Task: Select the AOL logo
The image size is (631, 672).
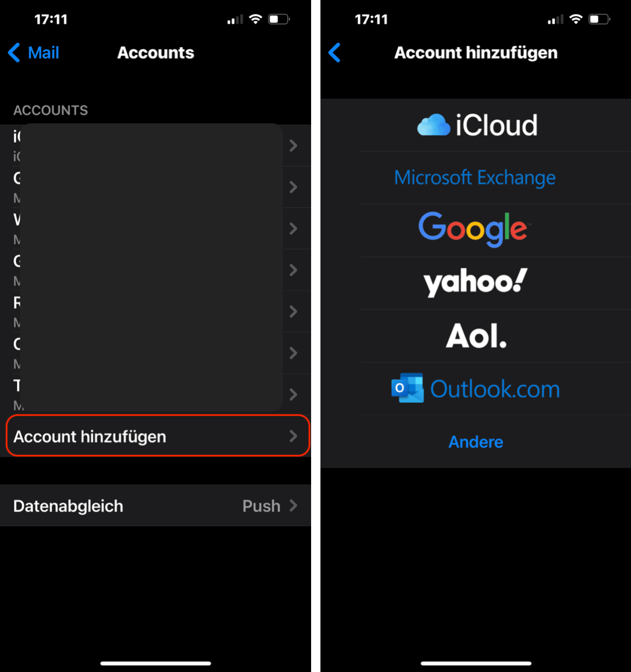Action: point(475,335)
